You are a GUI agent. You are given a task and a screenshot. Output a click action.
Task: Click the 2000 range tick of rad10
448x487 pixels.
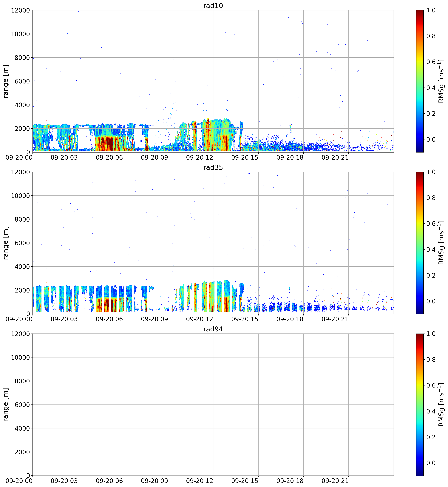pos(22,129)
